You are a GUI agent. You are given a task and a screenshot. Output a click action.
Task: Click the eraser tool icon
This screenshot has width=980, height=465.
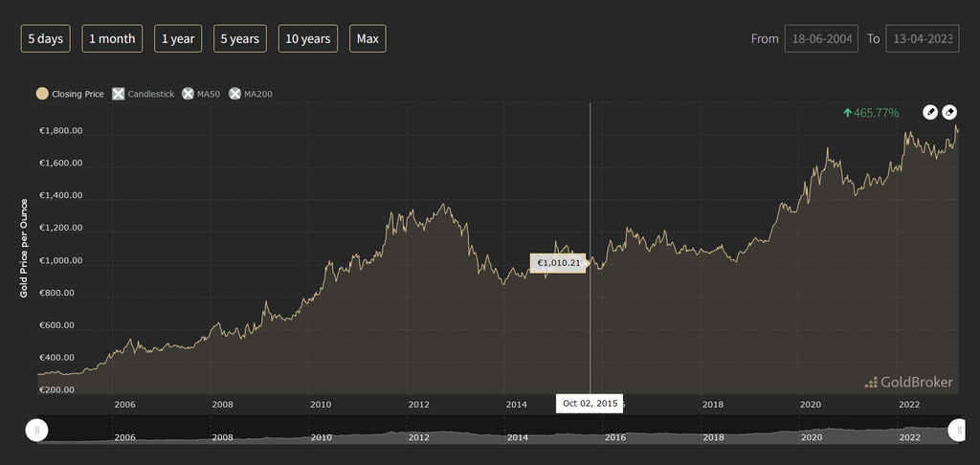tap(949, 112)
